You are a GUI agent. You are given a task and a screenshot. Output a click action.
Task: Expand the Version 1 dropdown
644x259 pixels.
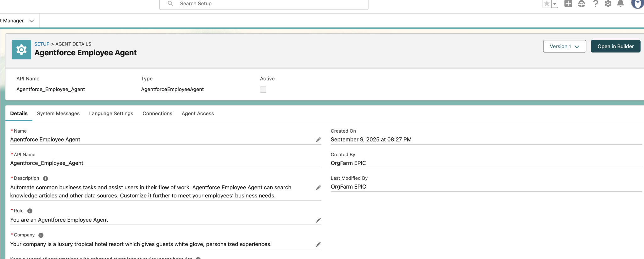[564, 46]
